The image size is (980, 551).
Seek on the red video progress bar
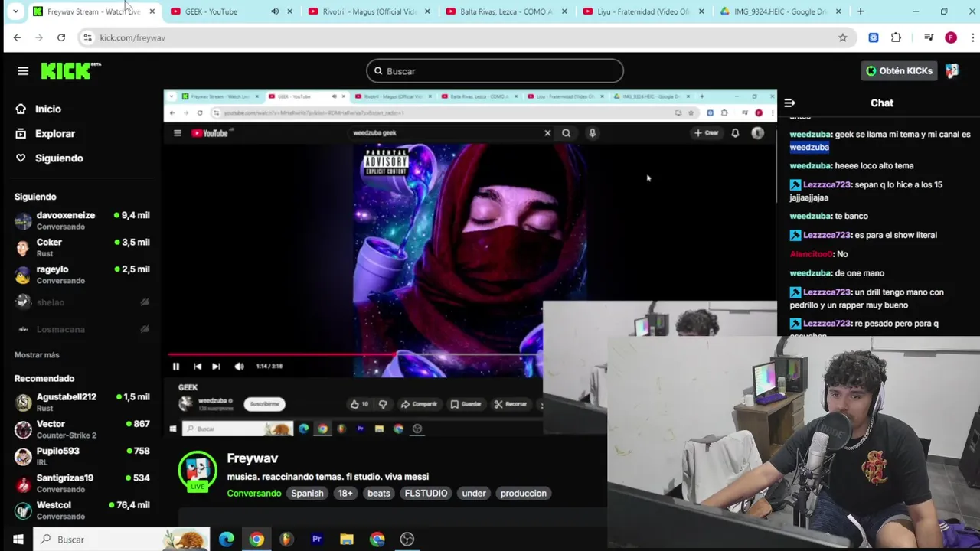356,354
